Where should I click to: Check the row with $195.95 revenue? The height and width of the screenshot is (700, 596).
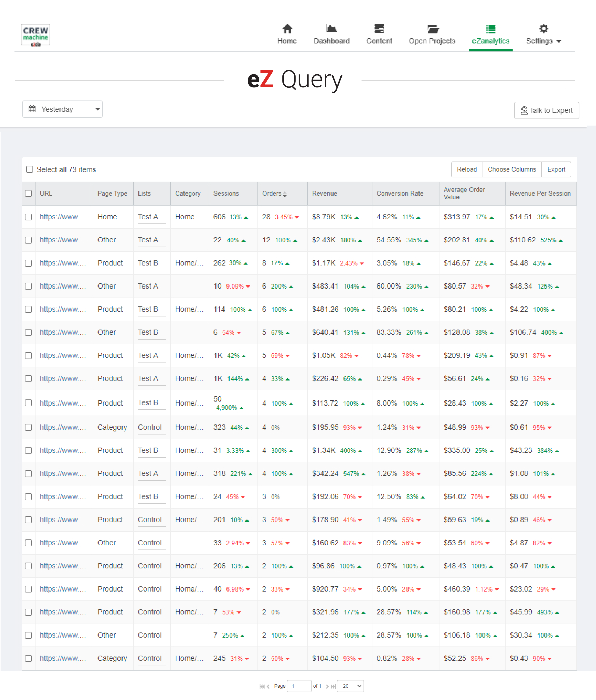pyautogui.click(x=28, y=427)
